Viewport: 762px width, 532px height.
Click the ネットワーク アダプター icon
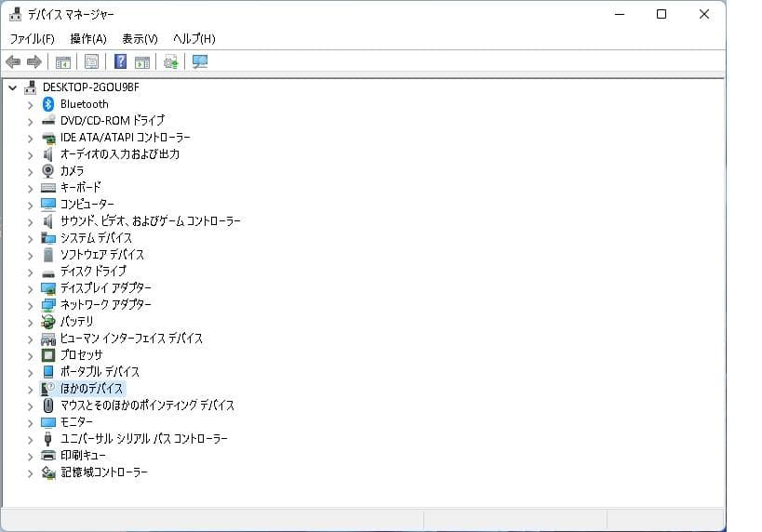pos(48,305)
